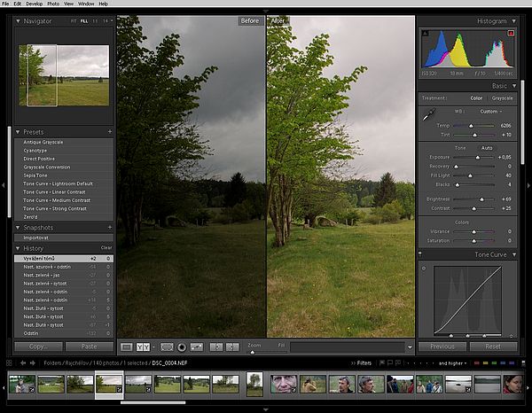This screenshot has width=532, height=413.
Task: Switch to Loupe view in the toolbar
Action: click(126, 347)
